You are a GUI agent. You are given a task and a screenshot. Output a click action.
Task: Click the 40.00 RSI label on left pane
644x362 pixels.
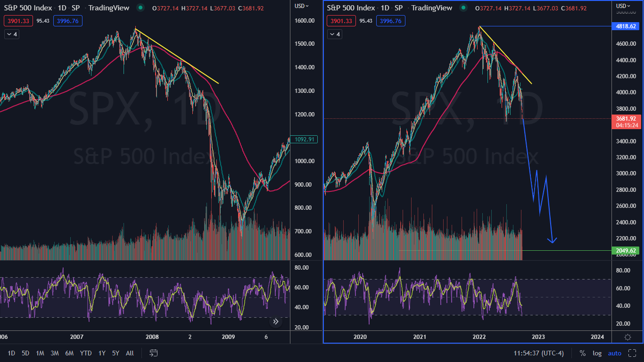302,307
